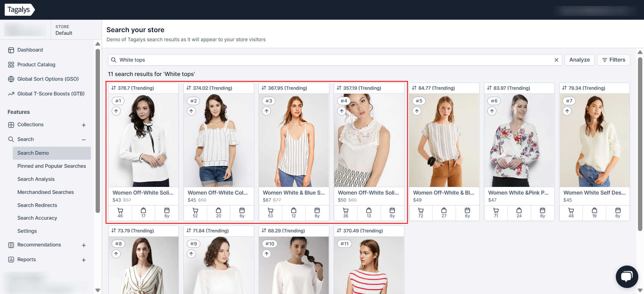Move product #10 up with arrow icon
The width and height of the screenshot is (644, 294).
click(x=266, y=254)
